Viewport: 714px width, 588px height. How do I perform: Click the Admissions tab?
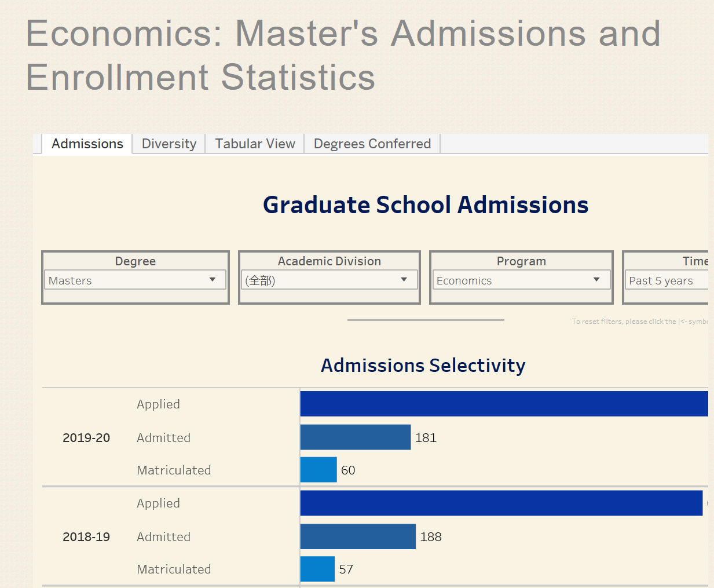coord(87,144)
